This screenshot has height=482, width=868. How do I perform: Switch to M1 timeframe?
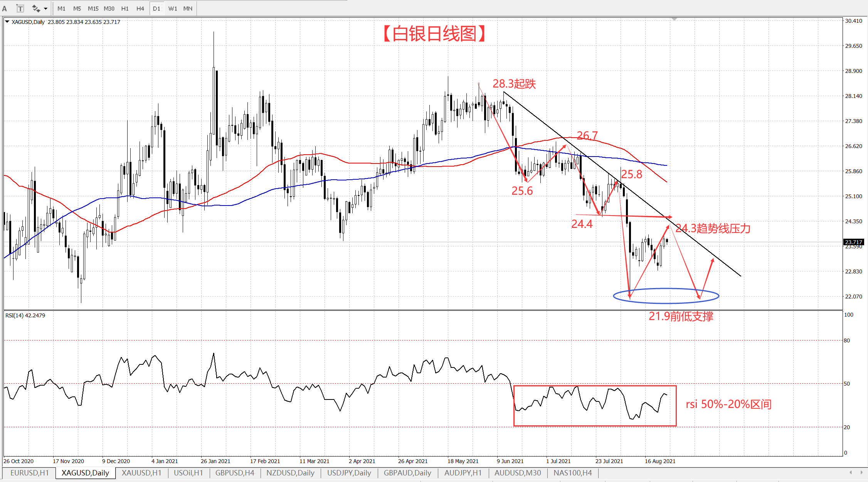(61, 8)
